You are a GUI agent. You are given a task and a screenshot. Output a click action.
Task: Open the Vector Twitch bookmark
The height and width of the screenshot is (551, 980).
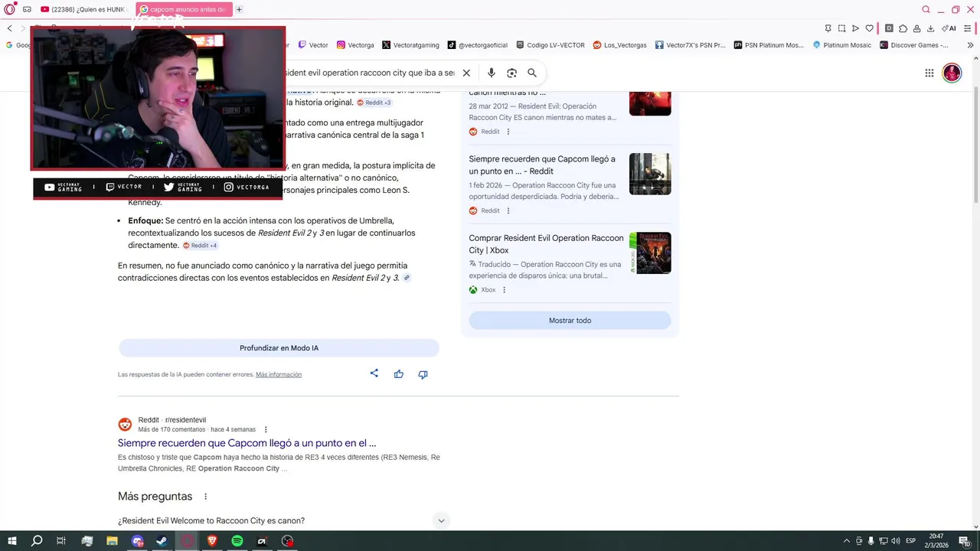click(x=313, y=45)
